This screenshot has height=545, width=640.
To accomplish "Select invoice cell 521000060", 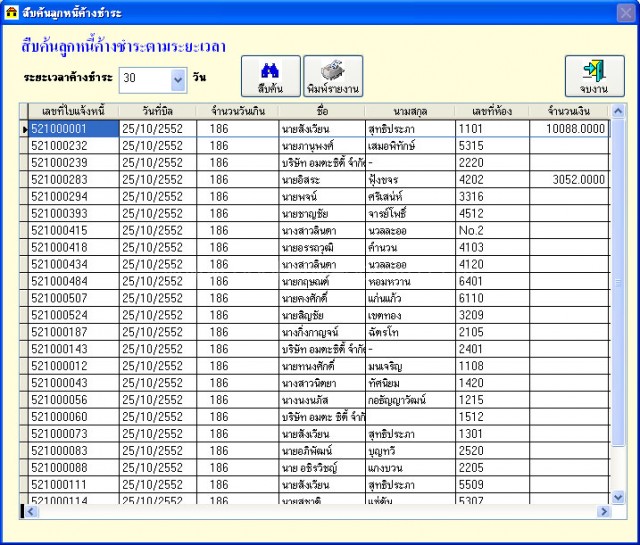I will [74, 417].
